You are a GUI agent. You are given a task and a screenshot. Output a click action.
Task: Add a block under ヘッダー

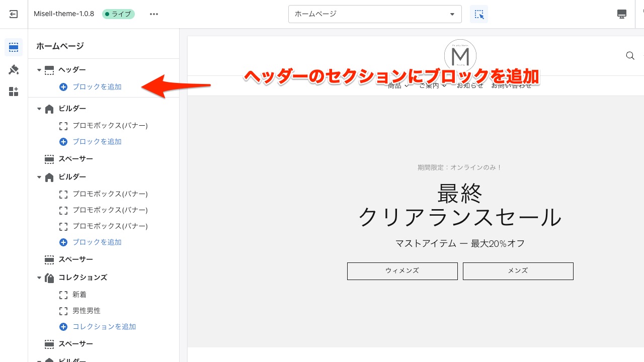pyautogui.click(x=97, y=87)
